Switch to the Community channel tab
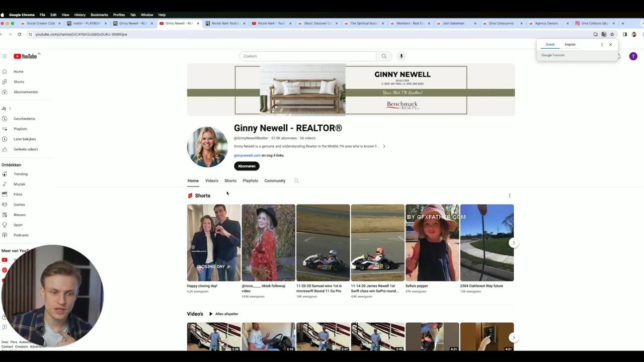The image size is (644, 362). tap(275, 180)
